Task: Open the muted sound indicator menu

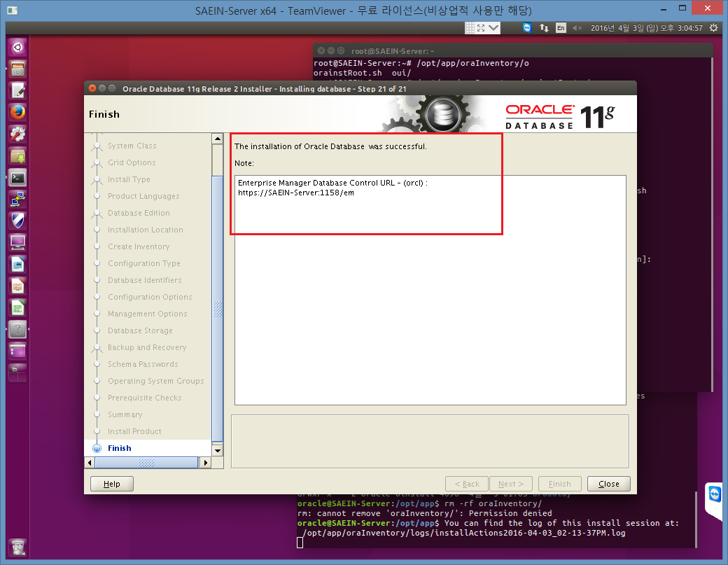Action: pyautogui.click(x=577, y=28)
